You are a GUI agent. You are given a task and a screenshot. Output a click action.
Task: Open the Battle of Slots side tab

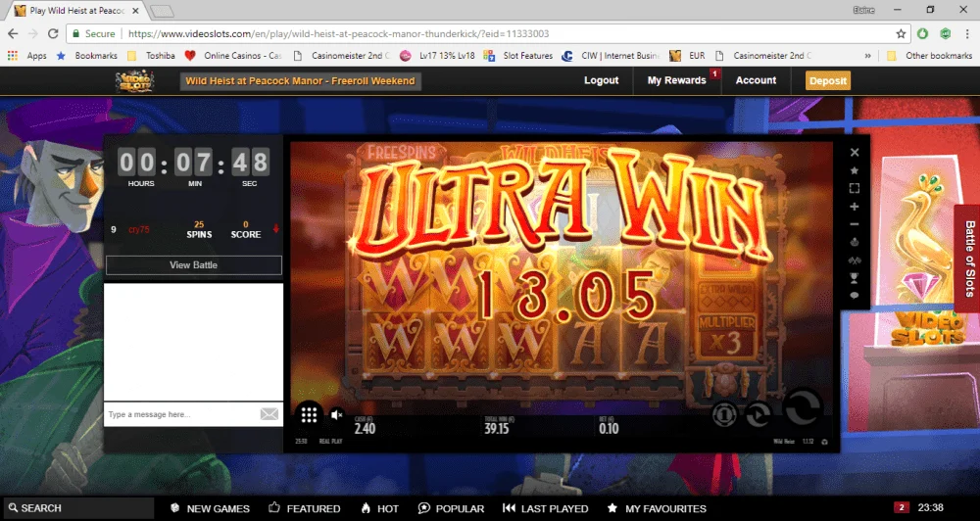pyautogui.click(x=969, y=258)
